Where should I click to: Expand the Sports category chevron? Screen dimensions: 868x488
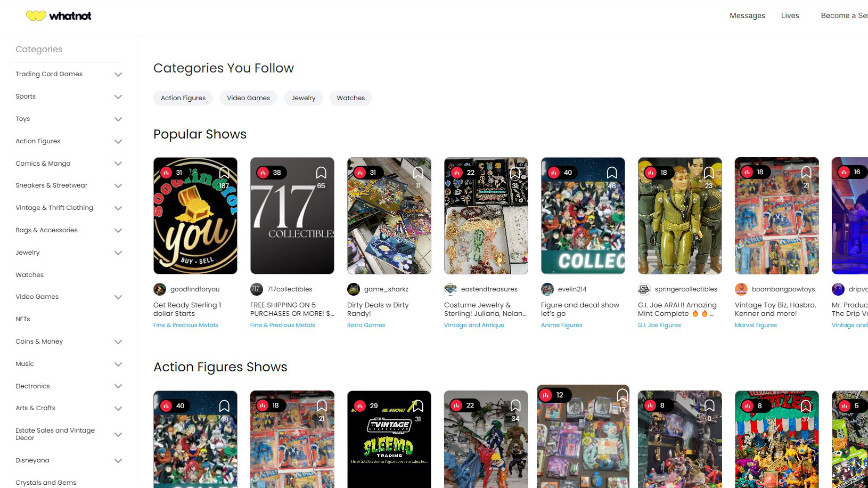118,97
